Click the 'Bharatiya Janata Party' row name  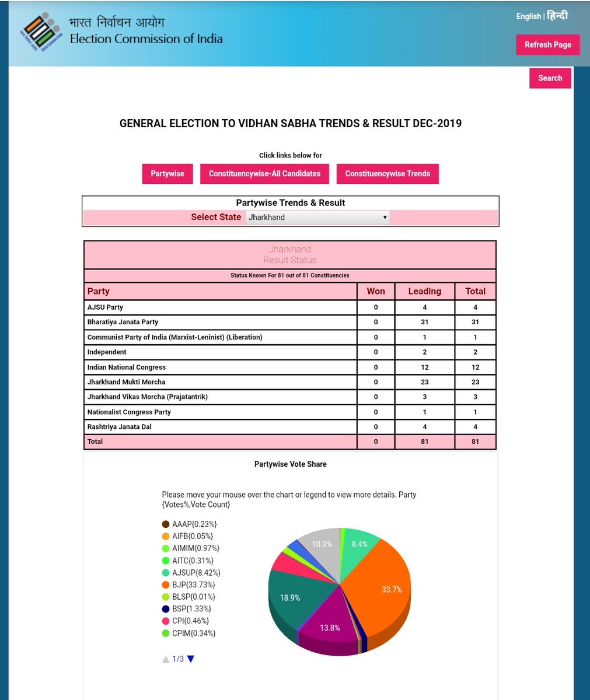pos(123,322)
